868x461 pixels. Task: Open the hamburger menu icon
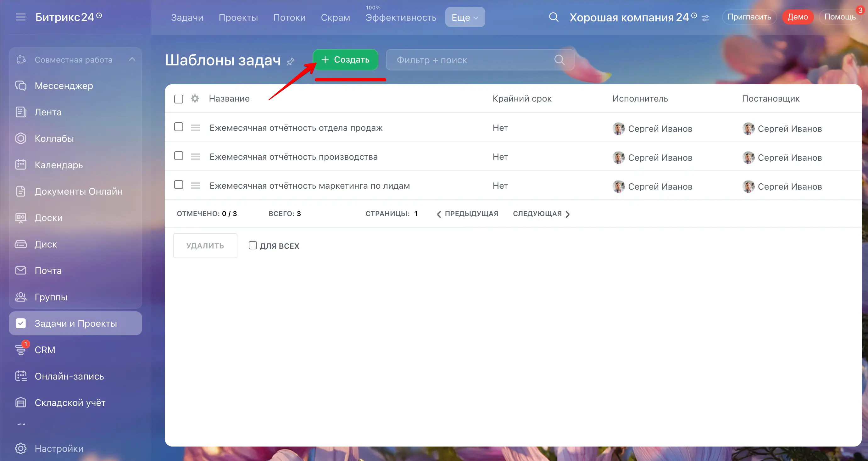click(x=20, y=17)
